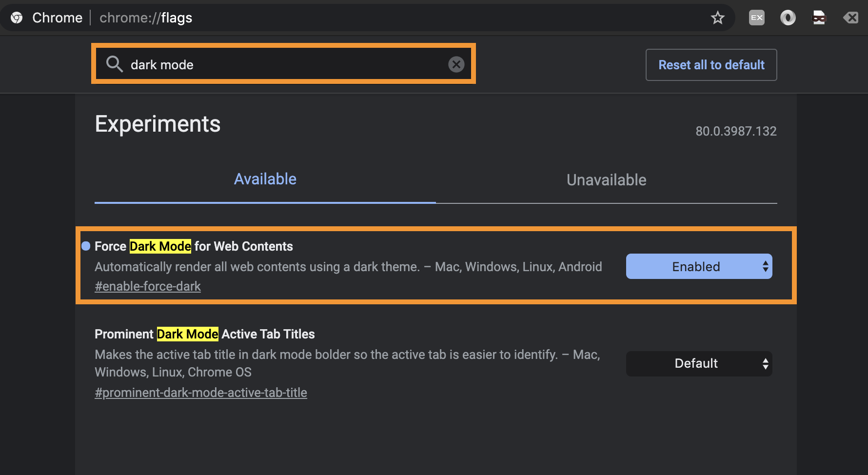Image resolution: width=868 pixels, height=475 pixels.
Task: Open the round grey extension icon
Action: 788,18
